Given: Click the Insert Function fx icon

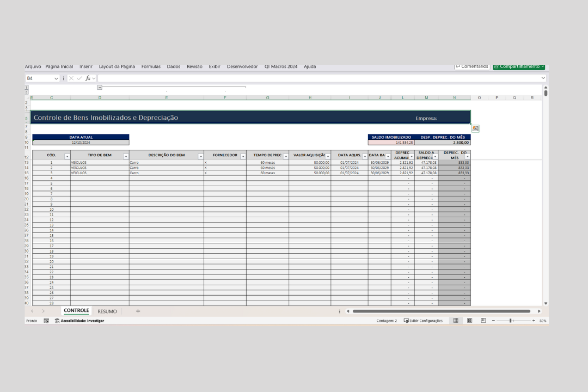Looking at the screenshot, I should [x=88, y=78].
